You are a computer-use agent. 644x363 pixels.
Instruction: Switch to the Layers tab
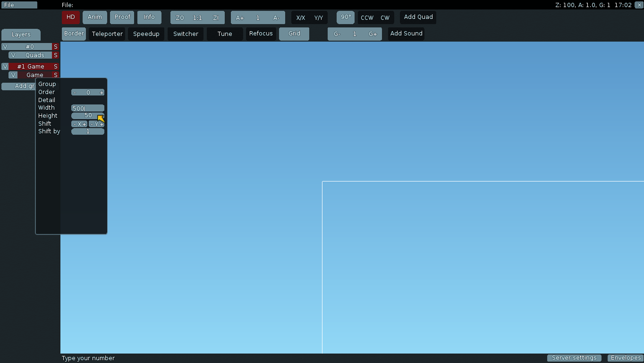click(x=21, y=35)
